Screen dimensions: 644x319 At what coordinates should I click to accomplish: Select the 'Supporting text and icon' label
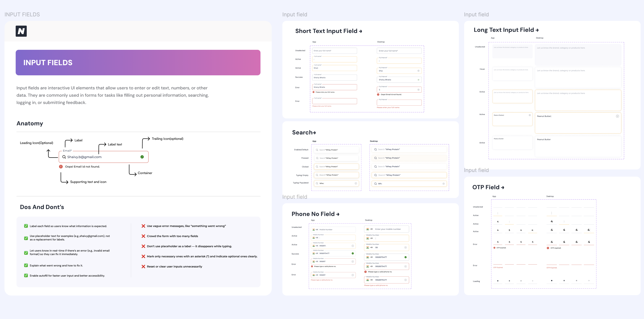pos(88,182)
